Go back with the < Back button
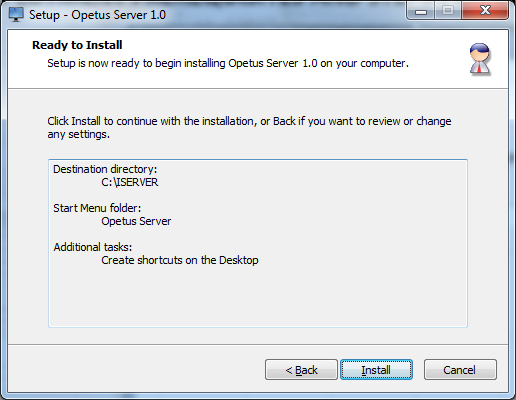Screen dimensions: 516x400 [301, 370]
